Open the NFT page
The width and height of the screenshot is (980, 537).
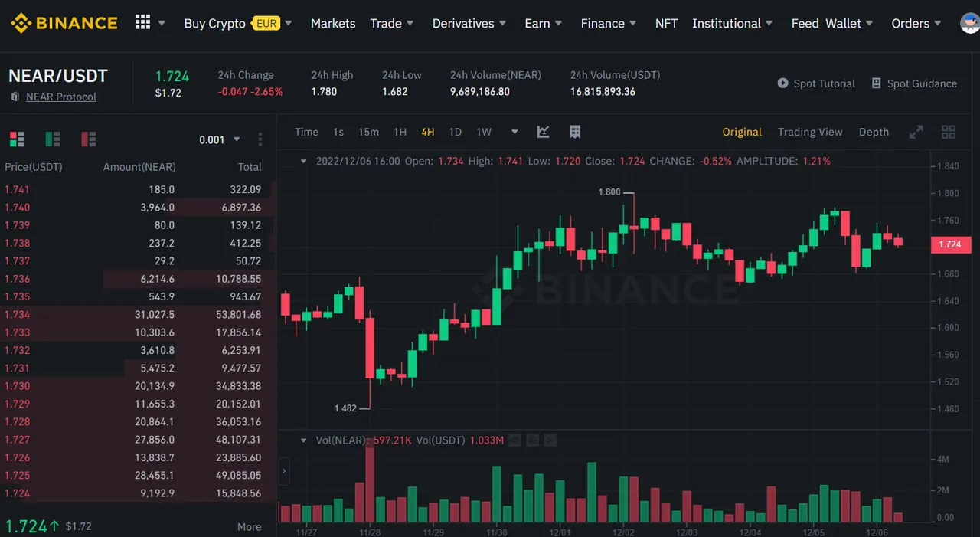coord(666,23)
